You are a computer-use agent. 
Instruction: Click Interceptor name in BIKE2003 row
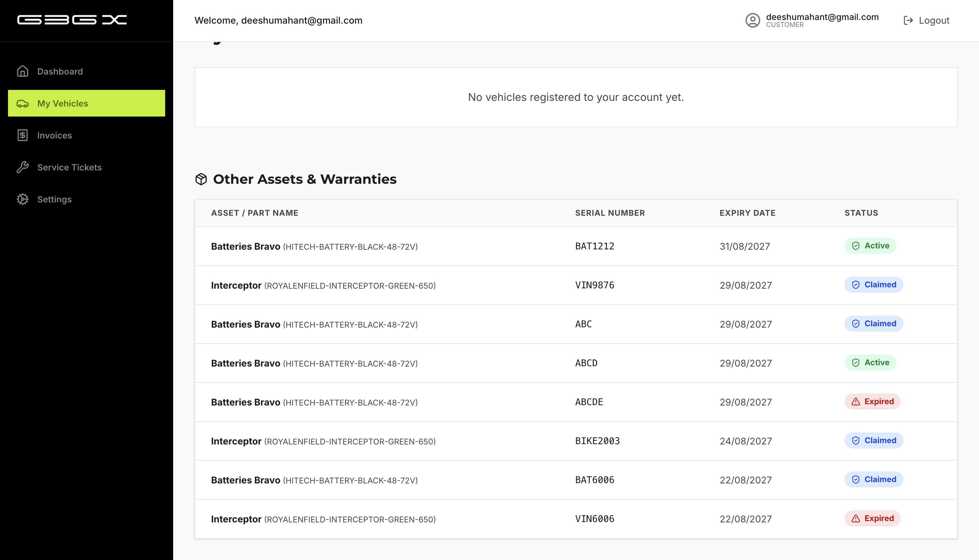coord(236,441)
